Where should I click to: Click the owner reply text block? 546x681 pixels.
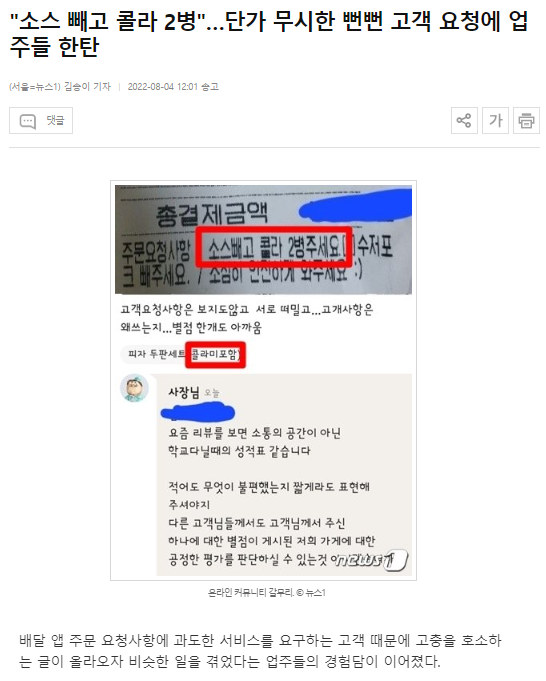[x=272, y=496]
